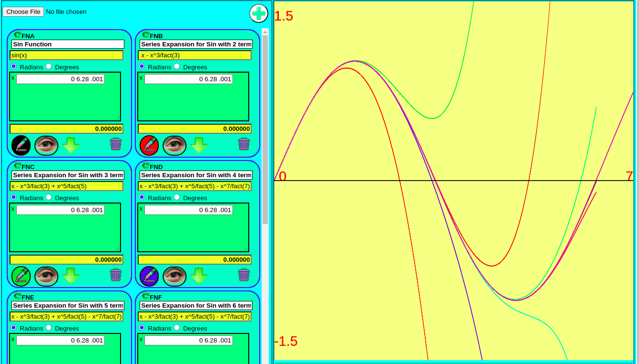Select Degrees for FNC
Image resolution: width=639 pixels, height=364 pixels.
coord(48,197)
